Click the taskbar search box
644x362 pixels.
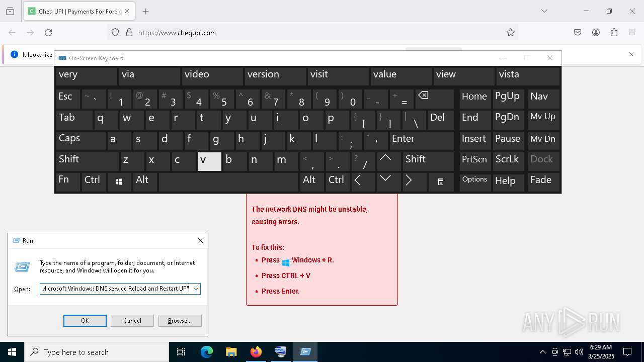click(97, 352)
